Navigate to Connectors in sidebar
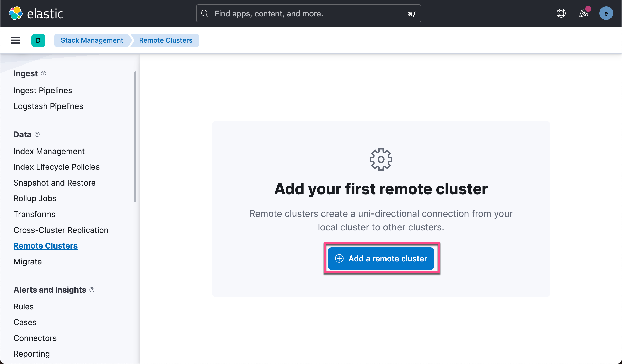622x364 pixels. click(35, 338)
